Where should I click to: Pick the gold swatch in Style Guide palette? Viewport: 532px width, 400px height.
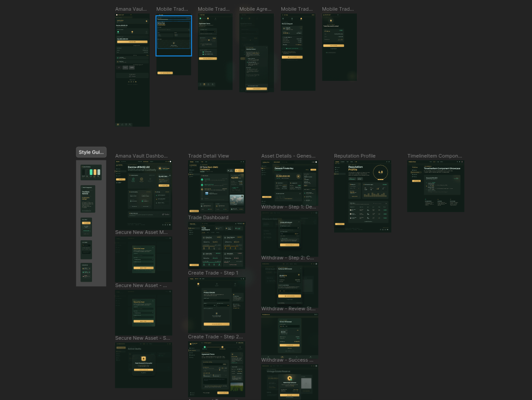[x=95, y=172]
